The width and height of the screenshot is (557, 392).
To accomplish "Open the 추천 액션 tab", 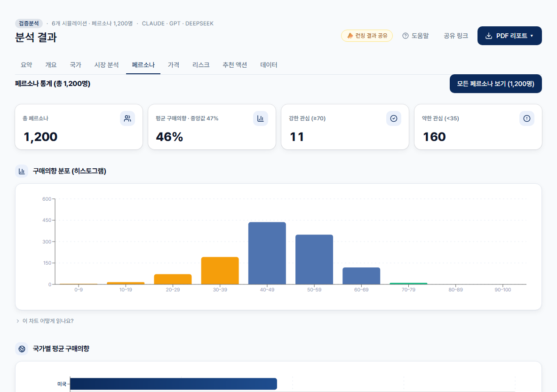I will (x=235, y=65).
